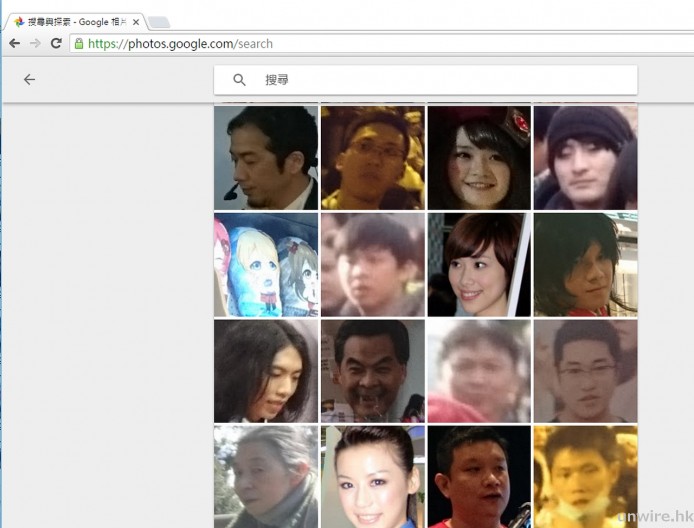Click the magnifier icon in search box
This screenshot has width=694, height=528.
click(240, 80)
